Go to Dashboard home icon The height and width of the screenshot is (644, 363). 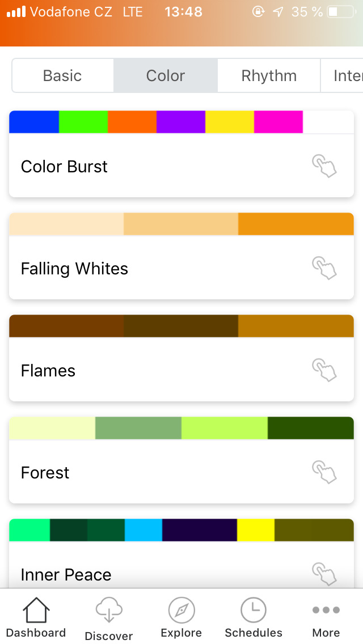36,611
